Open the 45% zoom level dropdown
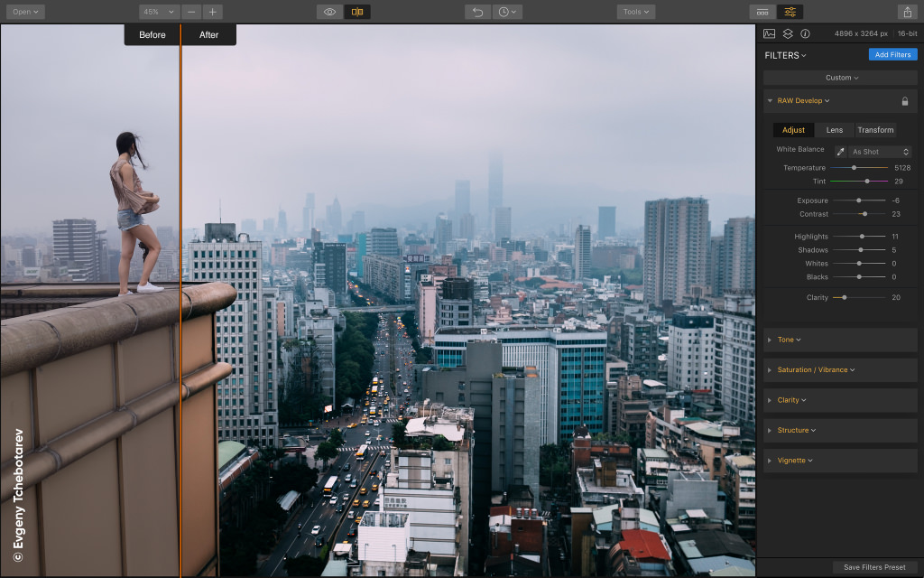 click(x=159, y=12)
